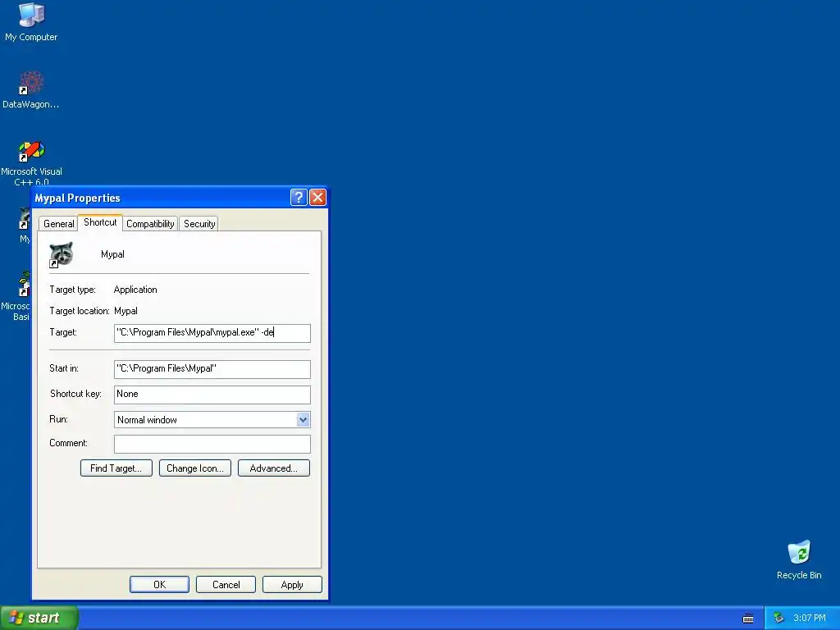This screenshot has width=840, height=630.
Task: Click into the Start in field
Action: point(212,369)
